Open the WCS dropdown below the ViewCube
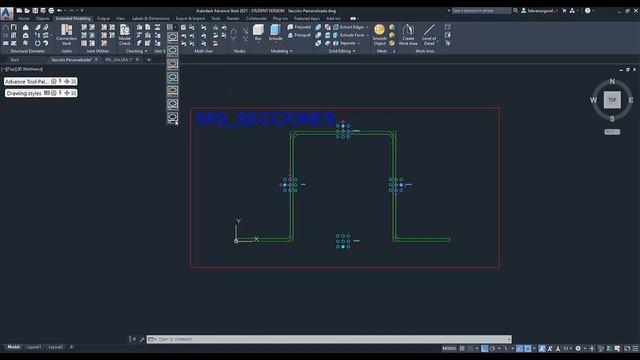This screenshot has height=360, width=640. click(612, 132)
